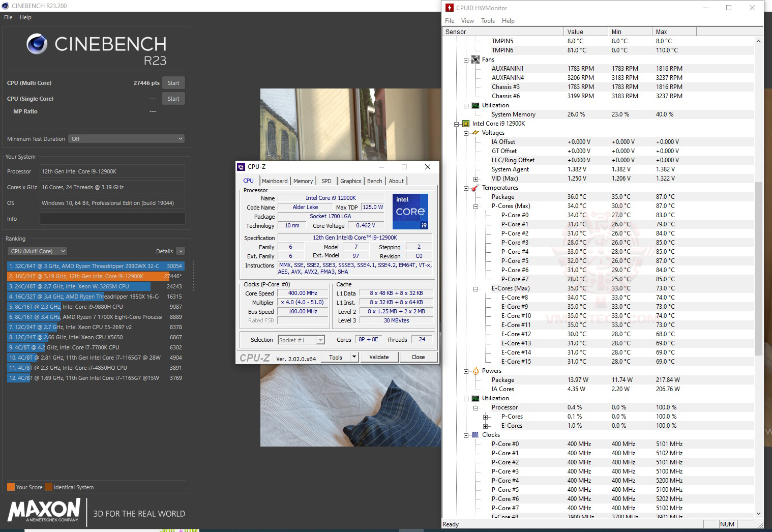The image size is (772, 532).
Task: Click the MAXON logo in Cinebench
Action: [x=44, y=510]
